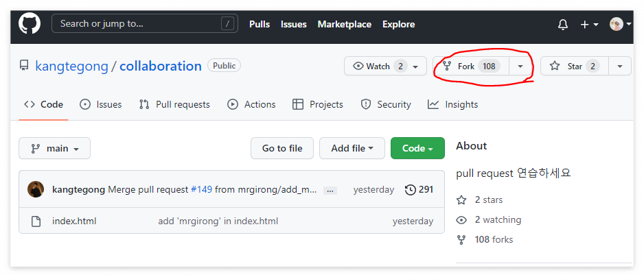644x277 pixels.
Task: Open commit history showing 291 commits
Action: point(419,190)
